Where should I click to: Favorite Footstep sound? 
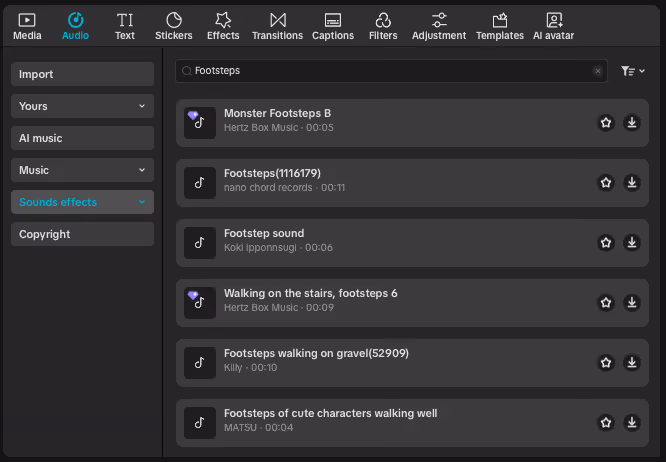tap(606, 242)
